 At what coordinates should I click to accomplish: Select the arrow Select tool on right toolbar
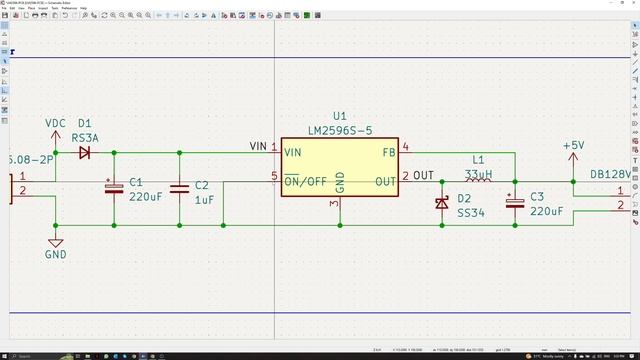(635, 25)
